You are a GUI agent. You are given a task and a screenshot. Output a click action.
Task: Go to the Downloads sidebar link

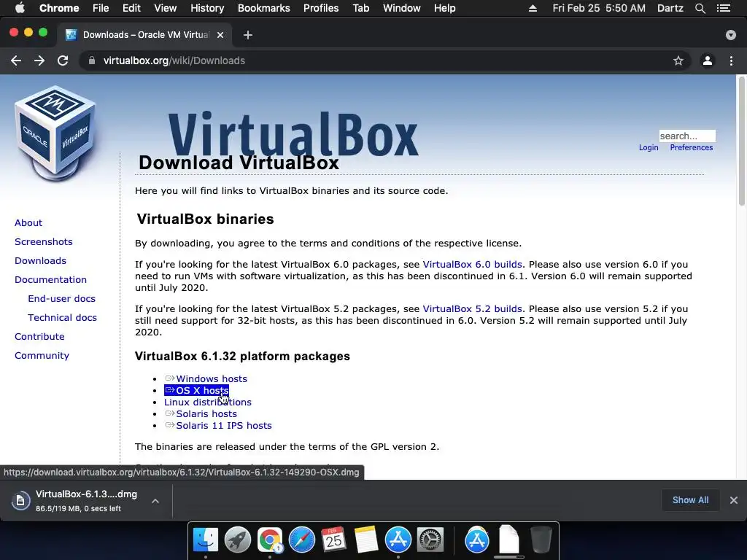pyautogui.click(x=40, y=260)
